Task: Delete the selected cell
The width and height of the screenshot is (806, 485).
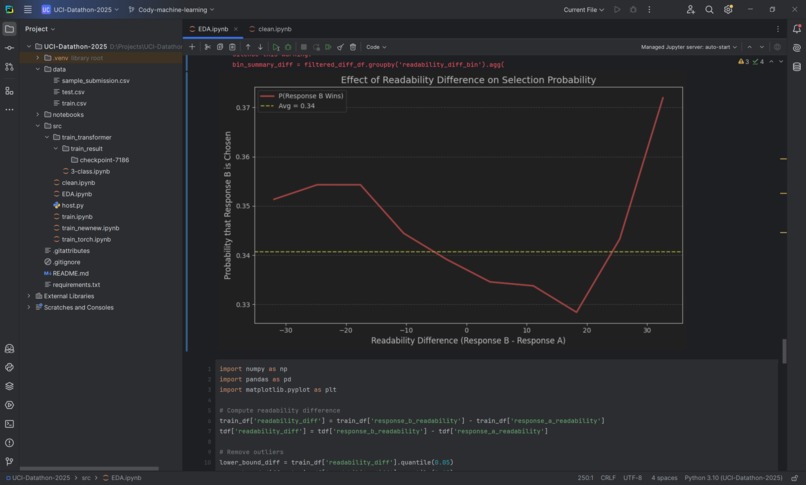Action: (x=353, y=47)
